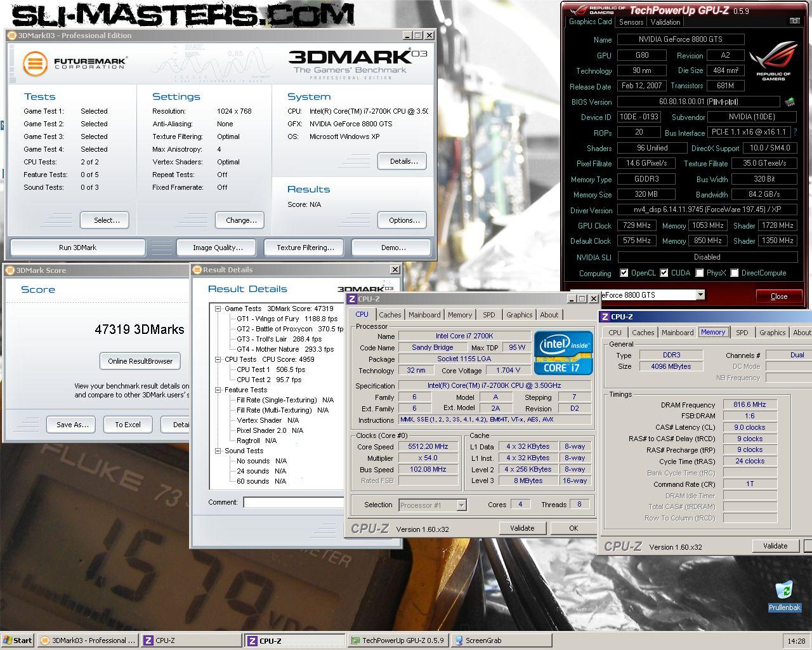Open system Details... in 3DMark03
Image resolution: width=812 pixels, height=650 pixels.
[402, 161]
